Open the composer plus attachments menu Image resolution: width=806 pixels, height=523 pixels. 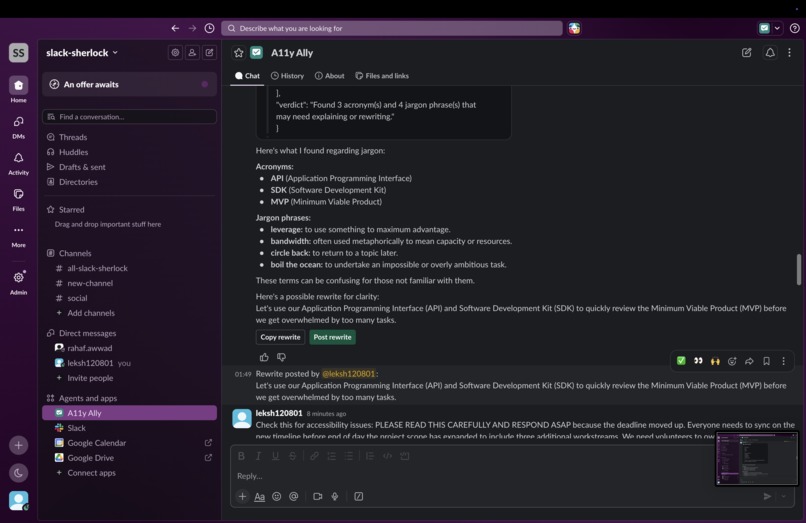point(242,496)
